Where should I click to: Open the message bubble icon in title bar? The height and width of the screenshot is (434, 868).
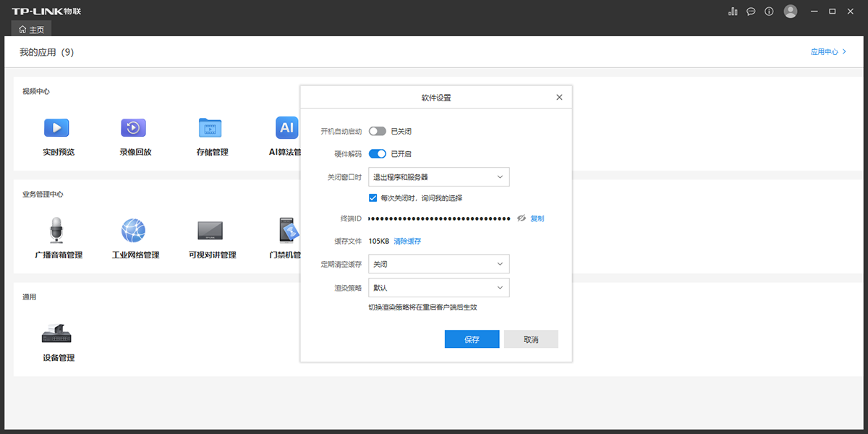point(751,12)
